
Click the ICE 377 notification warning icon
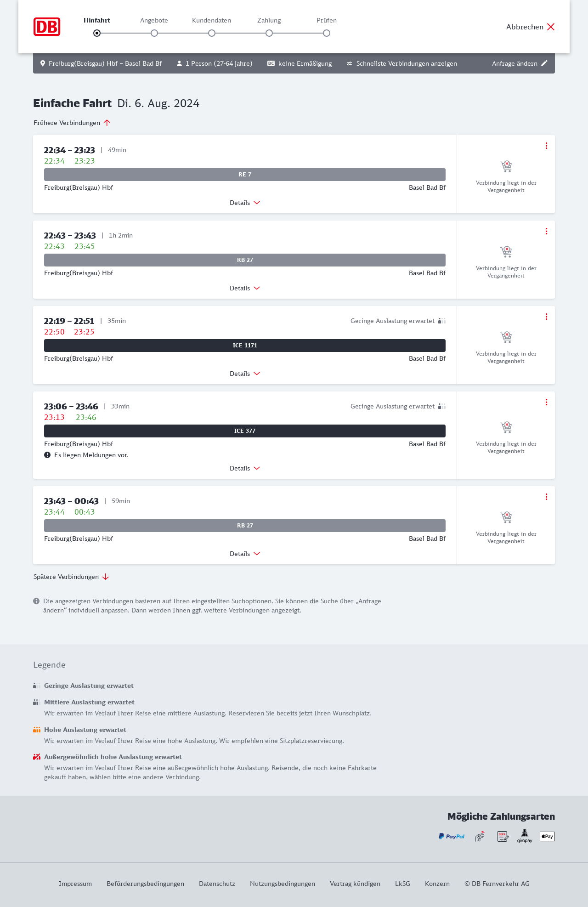(47, 455)
